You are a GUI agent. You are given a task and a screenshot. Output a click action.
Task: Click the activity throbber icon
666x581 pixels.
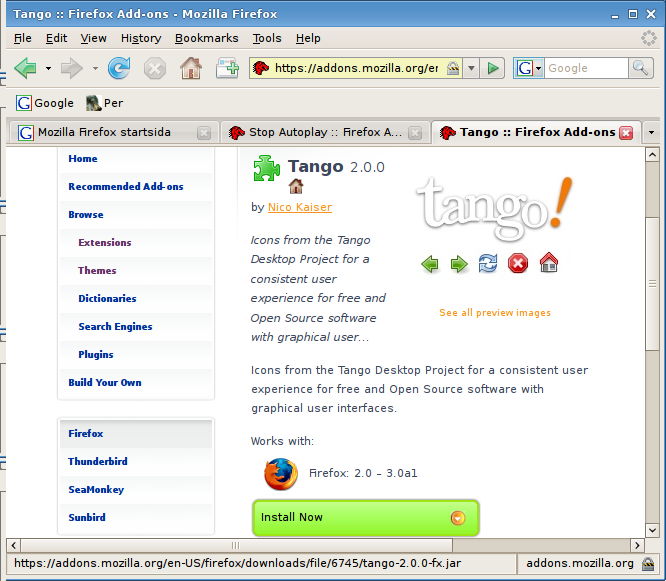click(649, 38)
